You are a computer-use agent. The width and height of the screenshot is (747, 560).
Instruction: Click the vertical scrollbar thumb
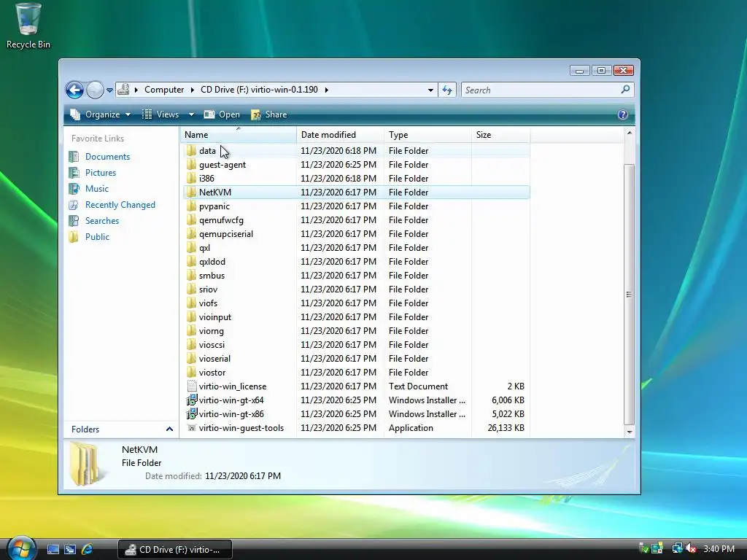click(630, 294)
